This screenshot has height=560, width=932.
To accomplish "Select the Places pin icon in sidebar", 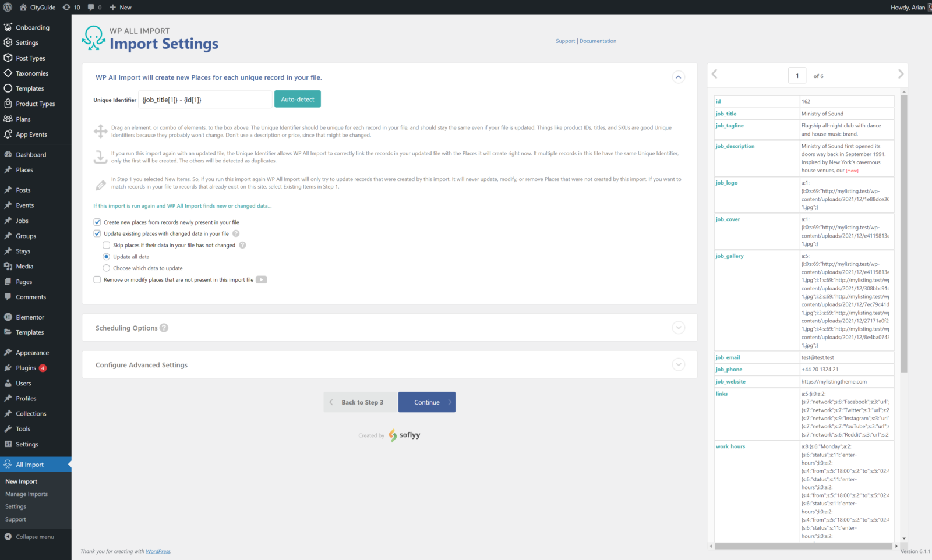I will click(x=8, y=169).
